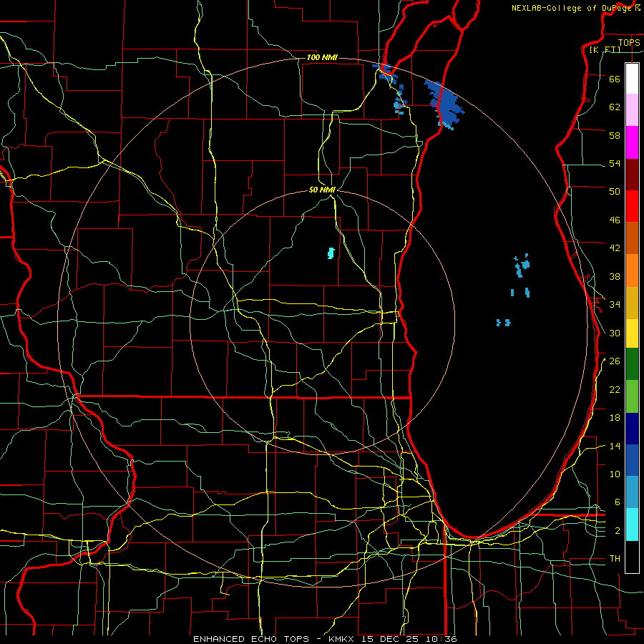
Task: Click the navy legend swatch near 18
Action: click(632, 429)
